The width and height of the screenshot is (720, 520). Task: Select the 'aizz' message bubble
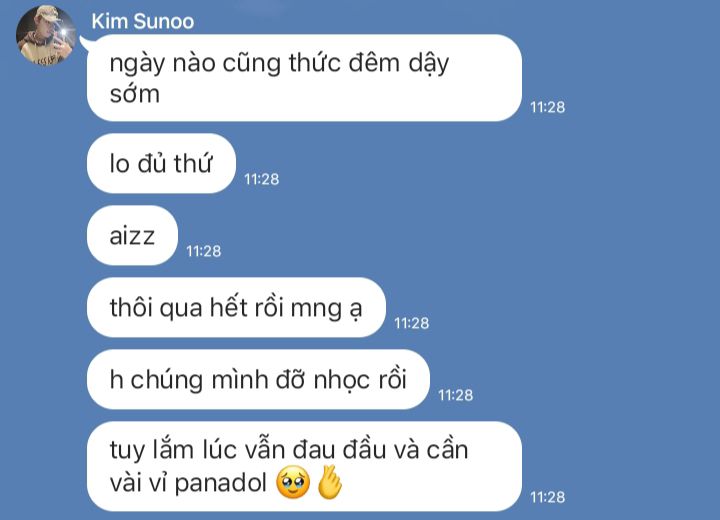tap(132, 235)
